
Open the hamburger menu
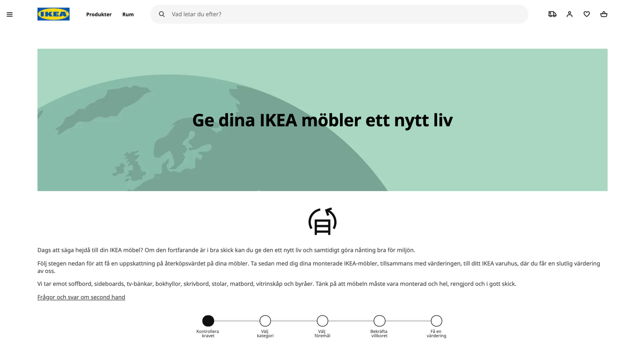click(x=10, y=14)
